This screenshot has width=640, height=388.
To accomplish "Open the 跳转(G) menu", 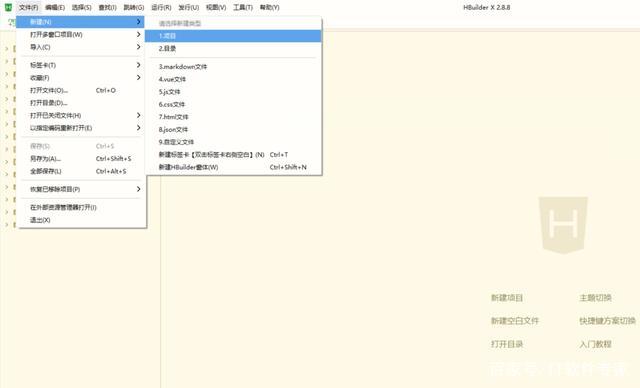I will click(x=134, y=7).
